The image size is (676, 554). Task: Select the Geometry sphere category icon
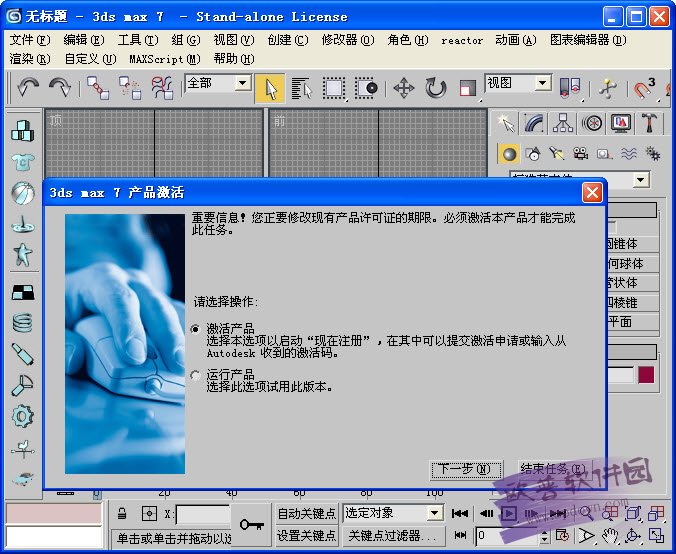(509, 154)
